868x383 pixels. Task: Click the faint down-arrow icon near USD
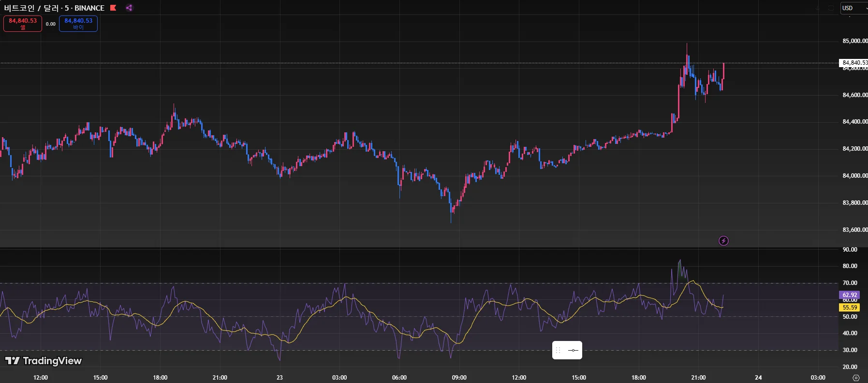pos(818,8)
